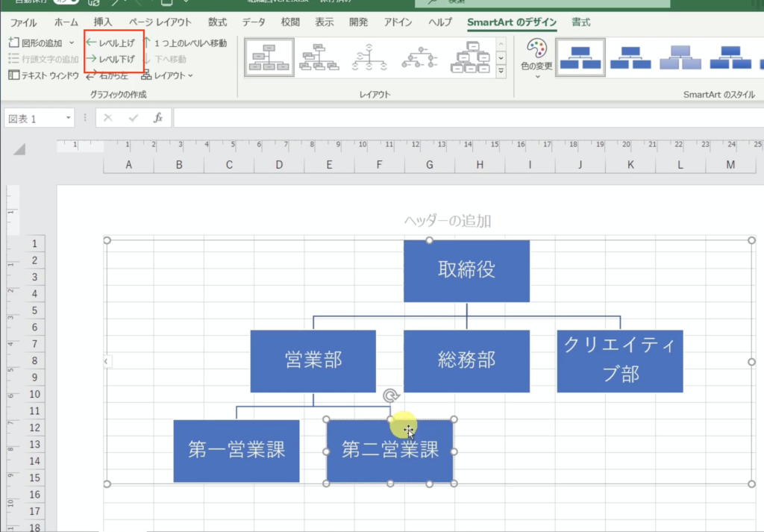The width and height of the screenshot is (764, 532).
Task: Demote the shape with レベル下げ
Action: [110, 59]
